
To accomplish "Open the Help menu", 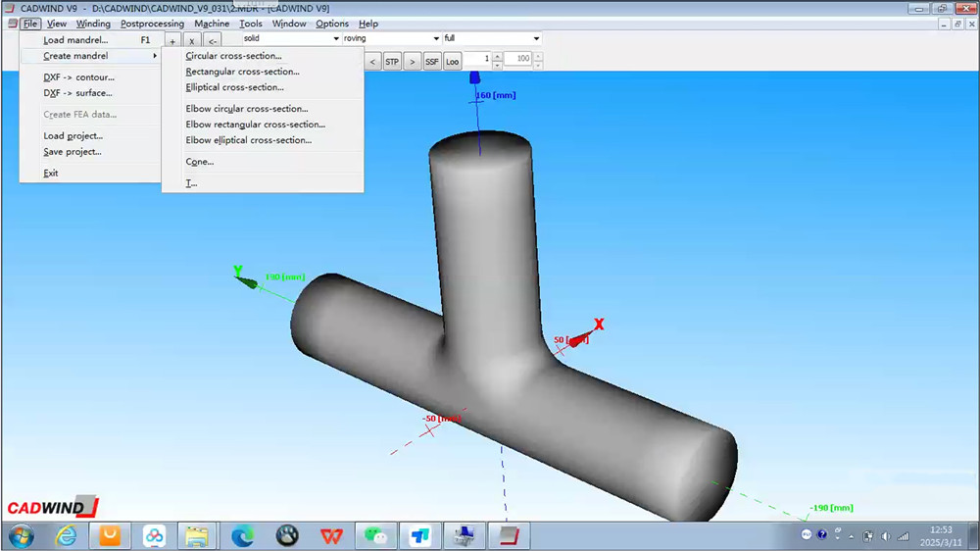I will coord(368,24).
